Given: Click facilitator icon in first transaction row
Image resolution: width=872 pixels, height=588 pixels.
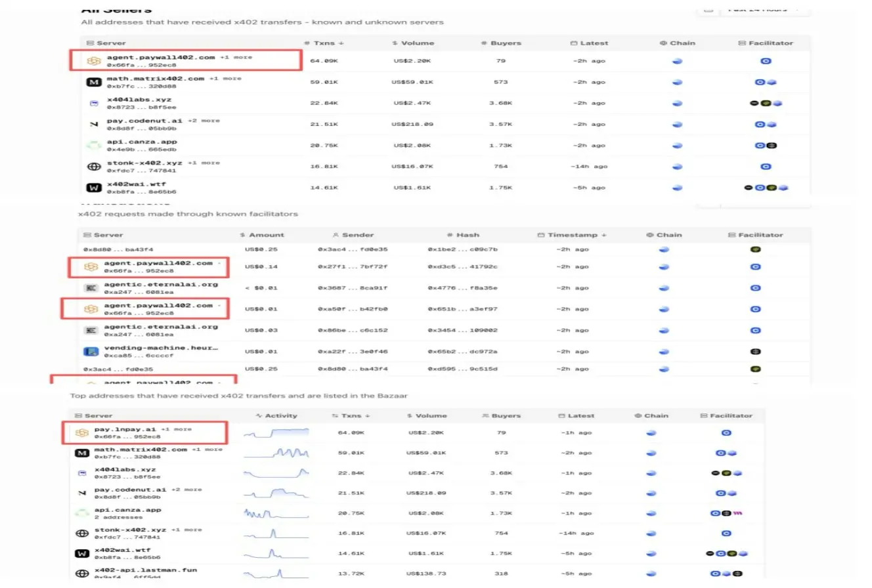Looking at the screenshot, I should 755,249.
